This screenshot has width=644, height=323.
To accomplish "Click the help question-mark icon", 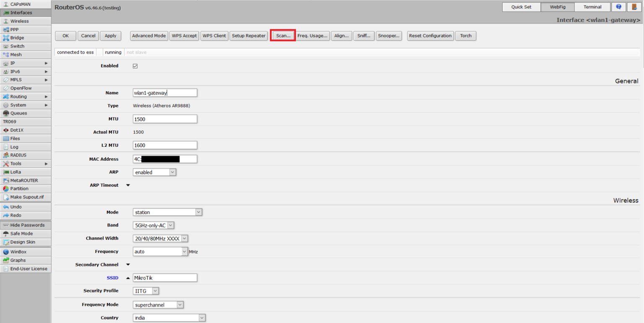I will pyautogui.click(x=618, y=7).
